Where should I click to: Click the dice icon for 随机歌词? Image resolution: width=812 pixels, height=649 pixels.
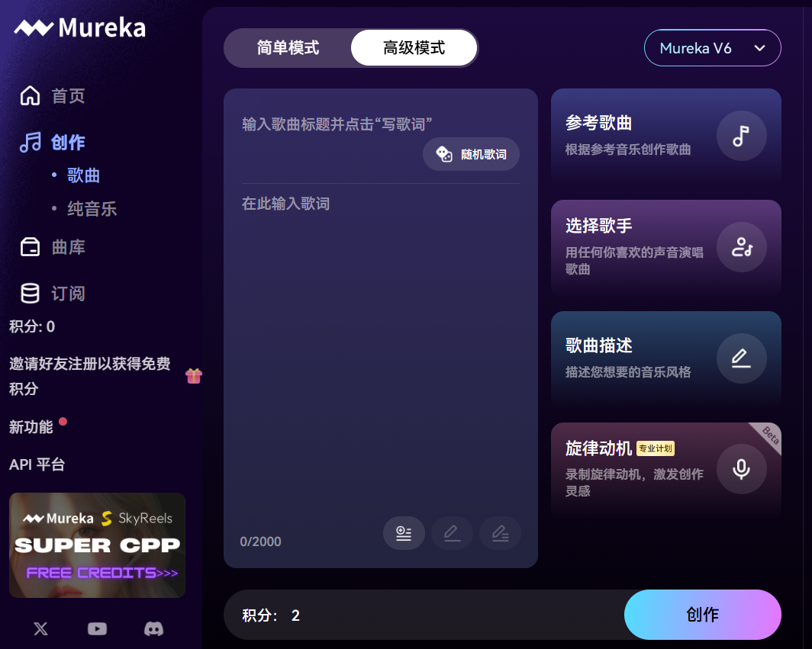click(x=444, y=154)
